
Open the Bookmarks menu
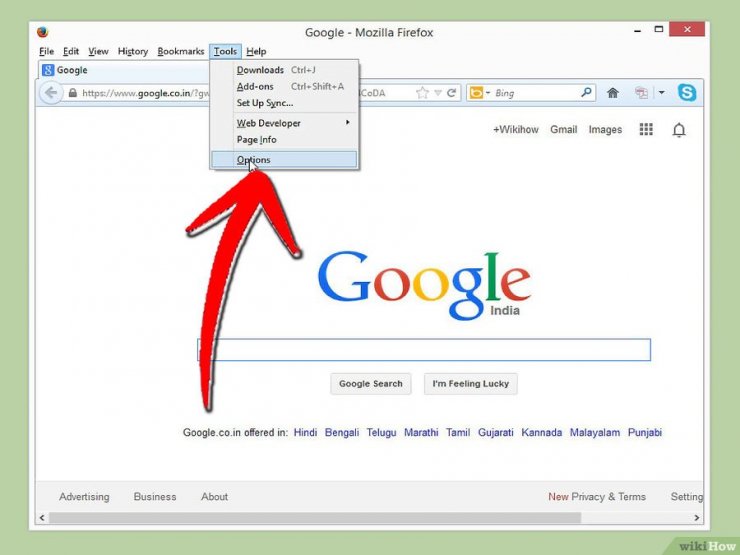tap(181, 51)
